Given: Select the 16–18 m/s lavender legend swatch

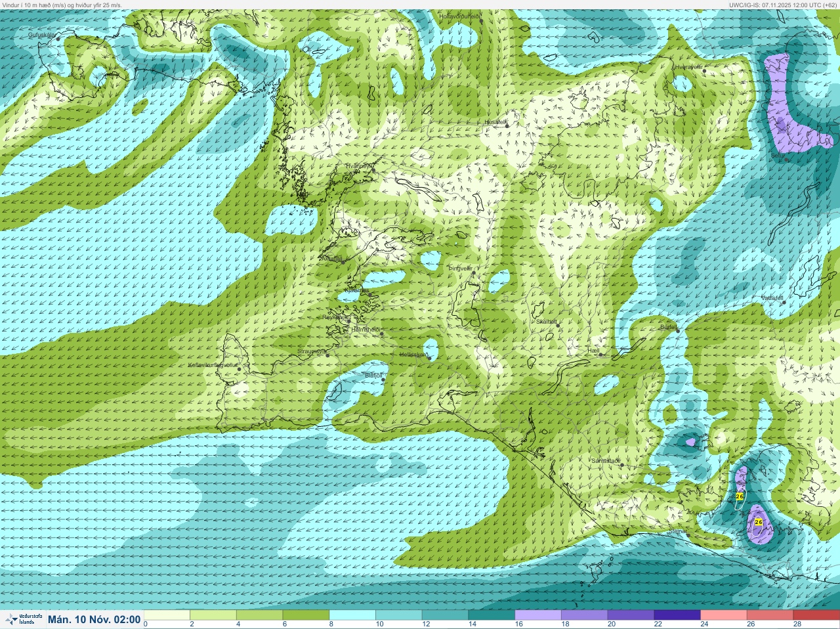Looking at the screenshot, I should click(538, 615).
